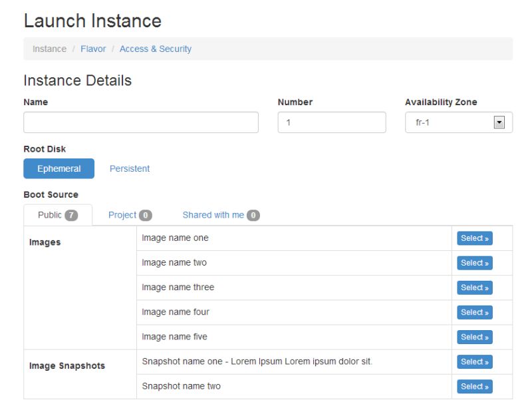This screenshot has width=532, height=410.
Task: Go back to the Flavor step
Action: [x=93, y=49]
